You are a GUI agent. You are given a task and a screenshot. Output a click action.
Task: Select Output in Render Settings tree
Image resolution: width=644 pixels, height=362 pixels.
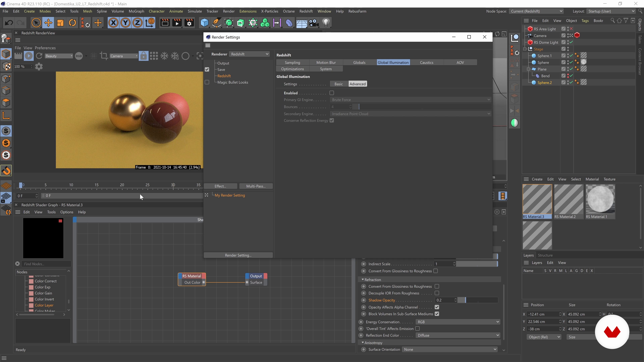click(223, 63)
